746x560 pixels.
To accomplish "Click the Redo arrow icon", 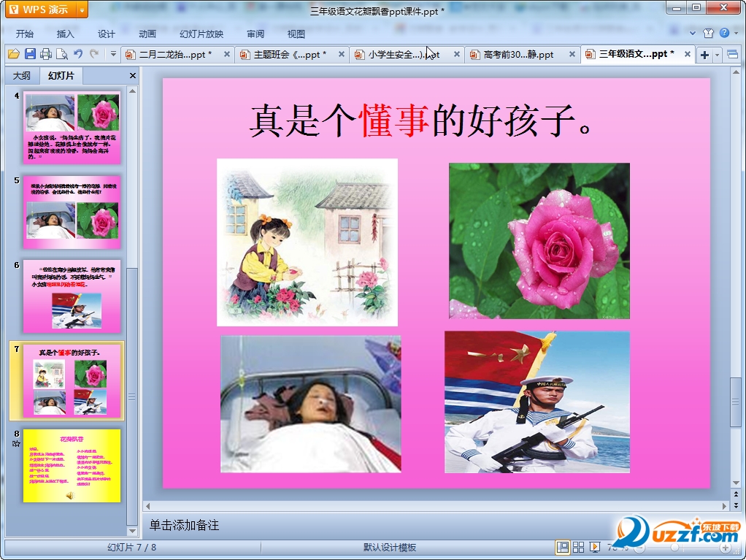I will pyautogui.click(x=94, y=54).
